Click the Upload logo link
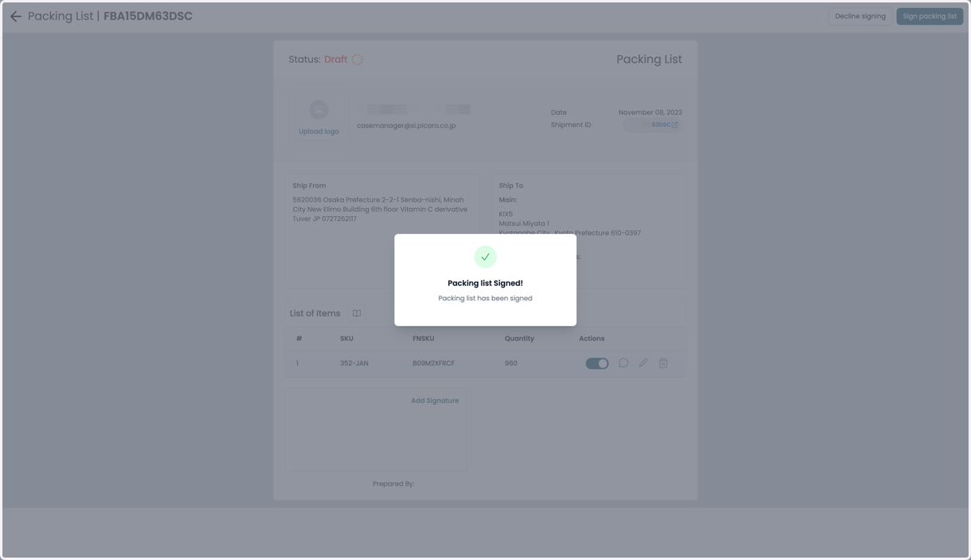971x560 pixels. (319, 131)
